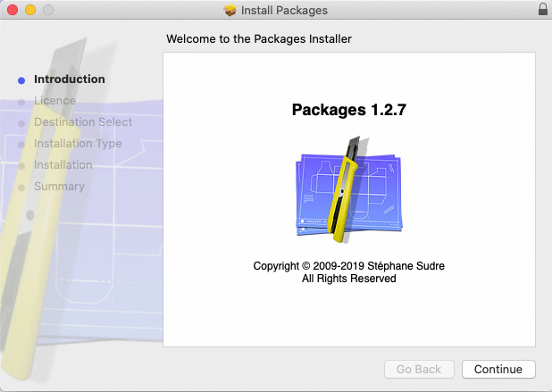Select the Destination Select step

(83, 122)
